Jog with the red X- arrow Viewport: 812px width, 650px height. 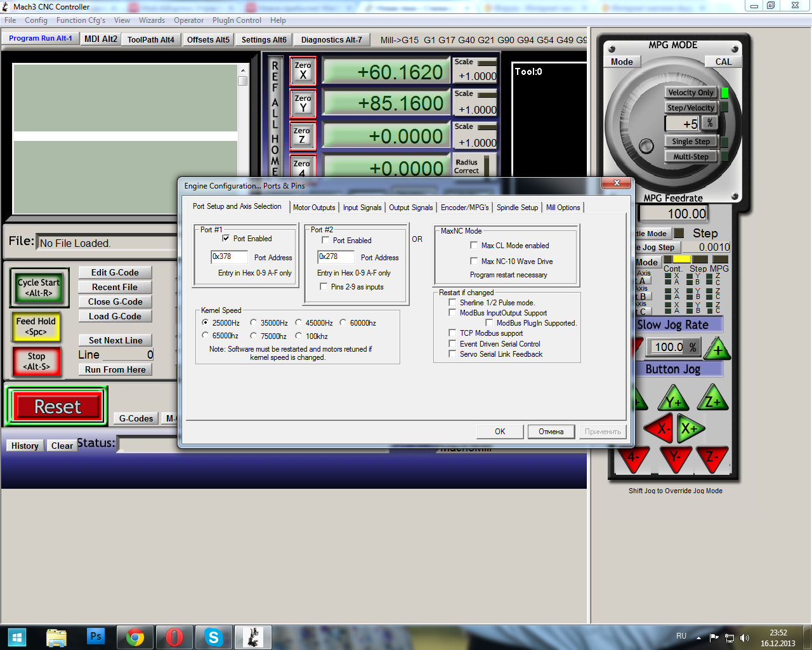660,428
